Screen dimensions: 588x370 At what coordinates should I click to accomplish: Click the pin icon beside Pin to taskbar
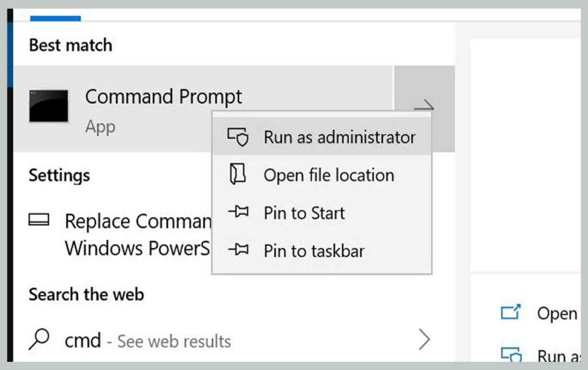pyautogui.click(x=241, y=250)
